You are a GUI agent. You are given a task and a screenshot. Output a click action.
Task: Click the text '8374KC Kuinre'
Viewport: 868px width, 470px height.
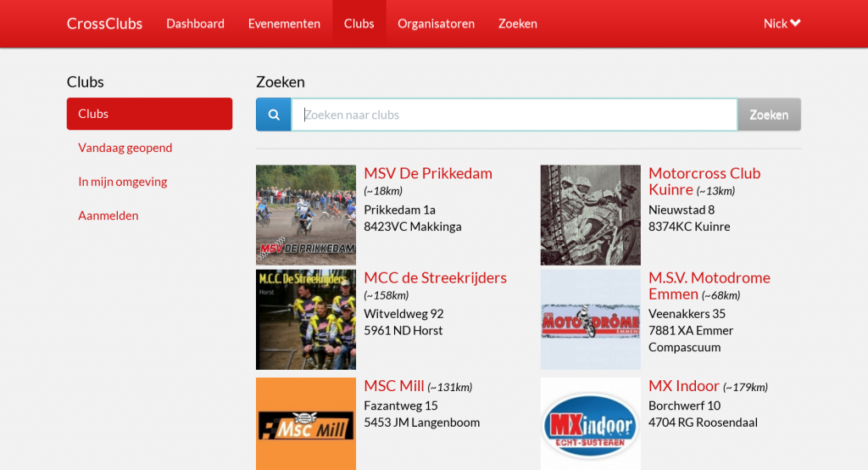coord(689,227)
